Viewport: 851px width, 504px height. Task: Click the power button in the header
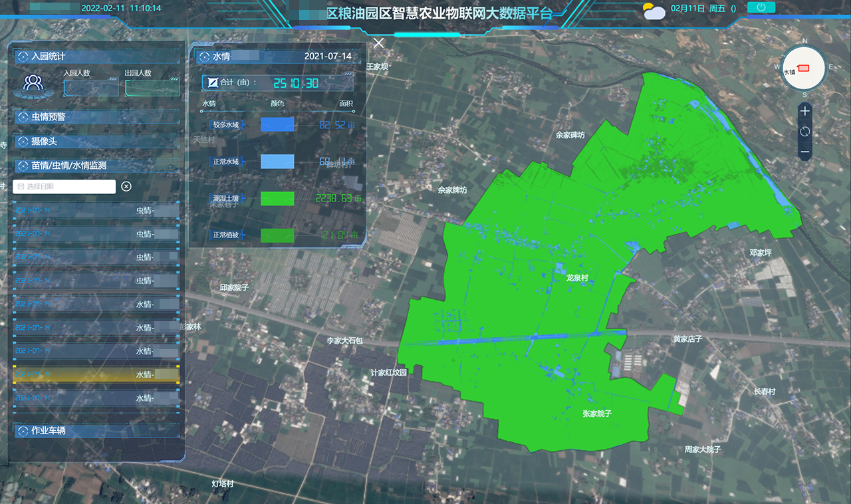(761, 7)
